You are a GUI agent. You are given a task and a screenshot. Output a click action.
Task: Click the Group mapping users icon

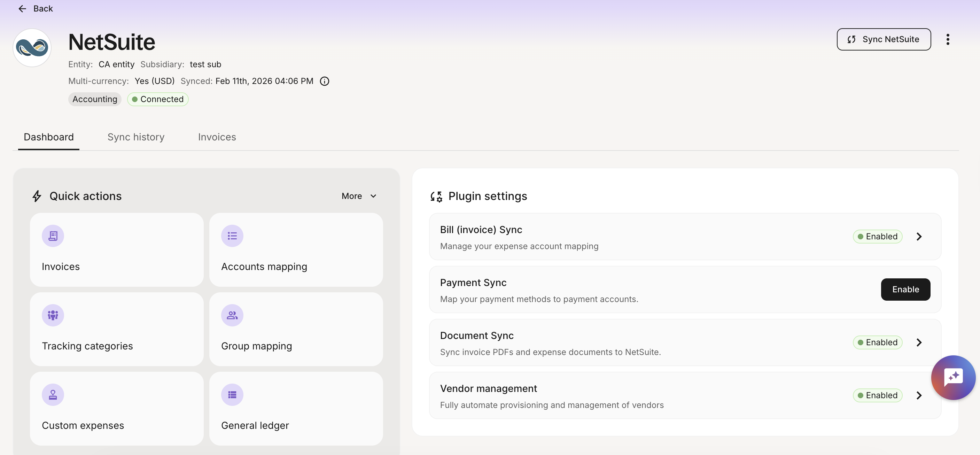pyautogui.click(x=232, y=315)
